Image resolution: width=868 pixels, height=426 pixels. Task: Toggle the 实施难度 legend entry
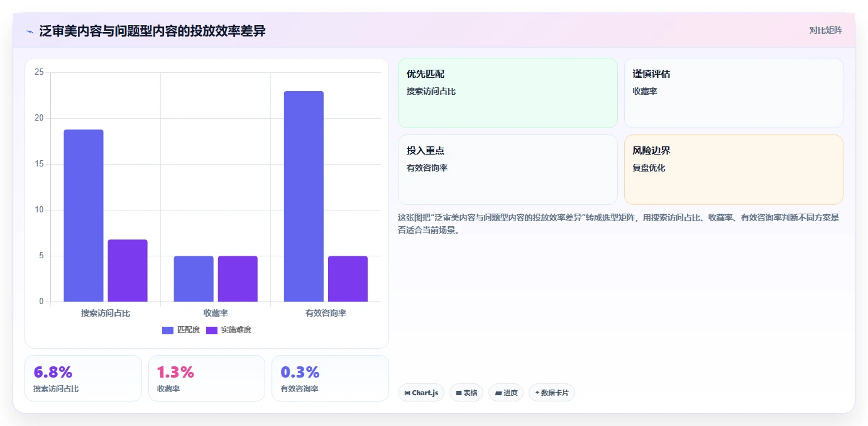click(x=229, y=330)
